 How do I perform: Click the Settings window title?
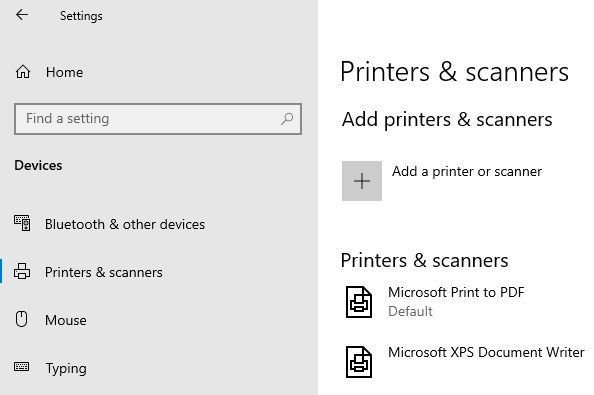point(81,16)
